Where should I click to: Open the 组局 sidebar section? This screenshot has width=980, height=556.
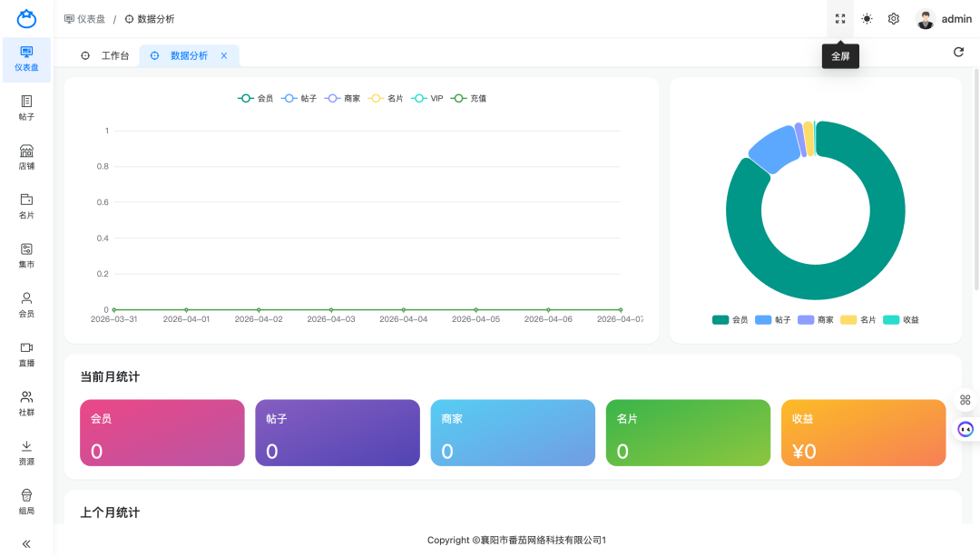[26, 502]
